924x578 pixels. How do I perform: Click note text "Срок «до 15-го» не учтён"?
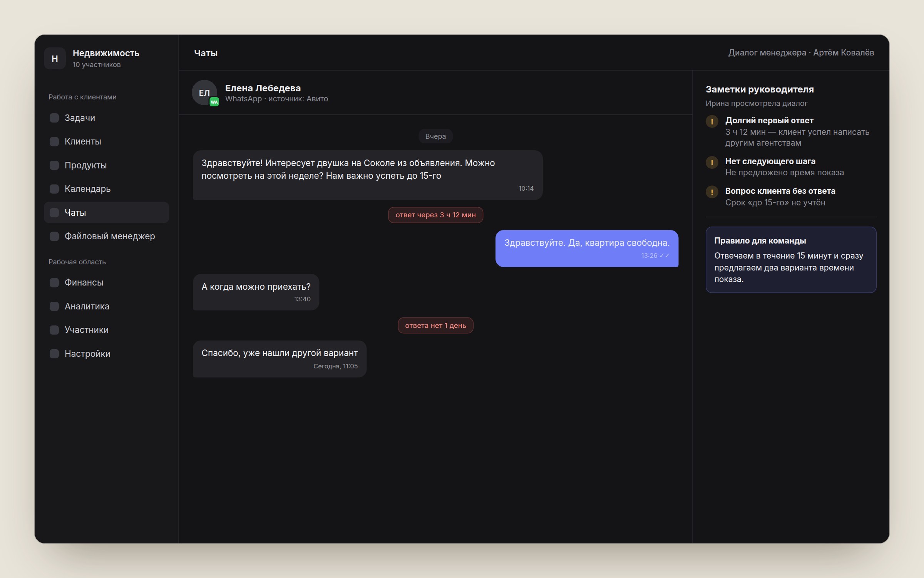click(775, 203)
